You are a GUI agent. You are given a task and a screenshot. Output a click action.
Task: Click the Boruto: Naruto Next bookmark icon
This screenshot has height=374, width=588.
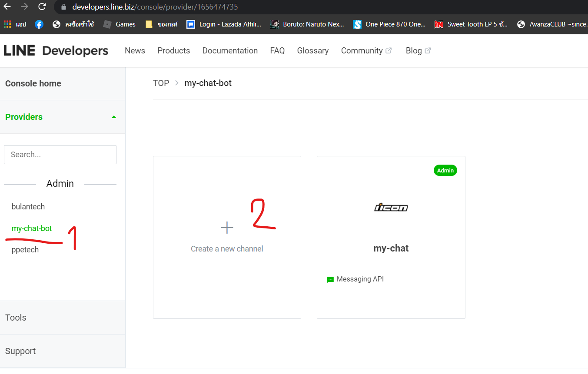click(x=275, y=24)
